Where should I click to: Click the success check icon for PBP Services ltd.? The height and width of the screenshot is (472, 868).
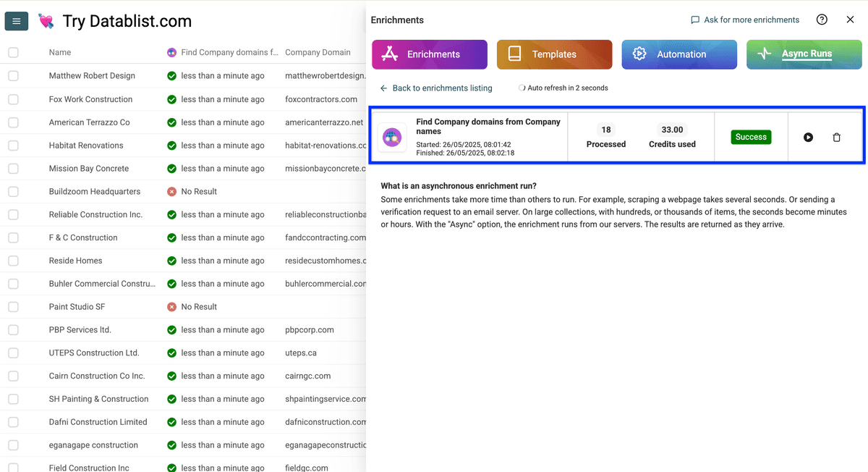[171, 330]
